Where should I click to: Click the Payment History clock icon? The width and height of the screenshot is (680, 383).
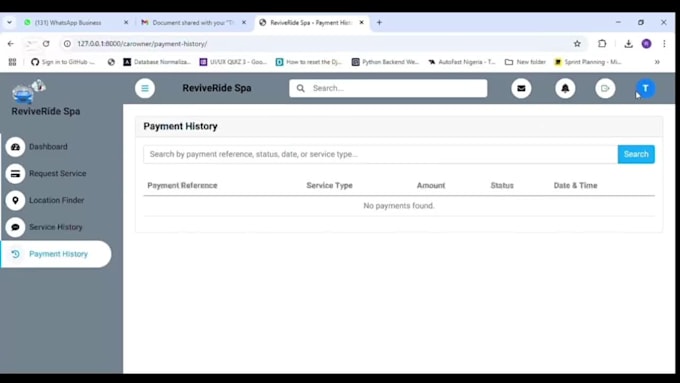pyautogui.click(x=15, y=254)
